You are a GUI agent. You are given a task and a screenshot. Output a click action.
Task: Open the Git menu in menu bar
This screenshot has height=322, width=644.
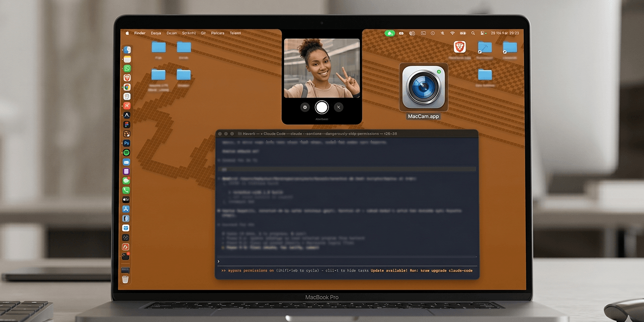[x=203, y=33]
